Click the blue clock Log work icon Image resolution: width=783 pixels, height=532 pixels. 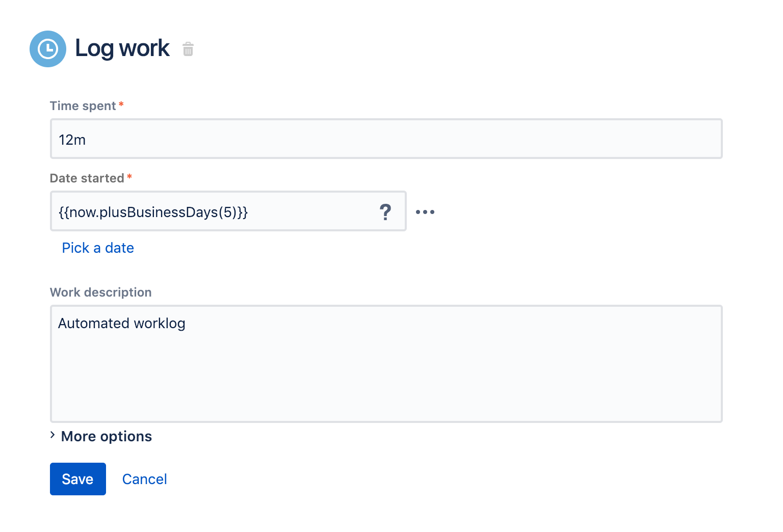[x=48, y=49]
